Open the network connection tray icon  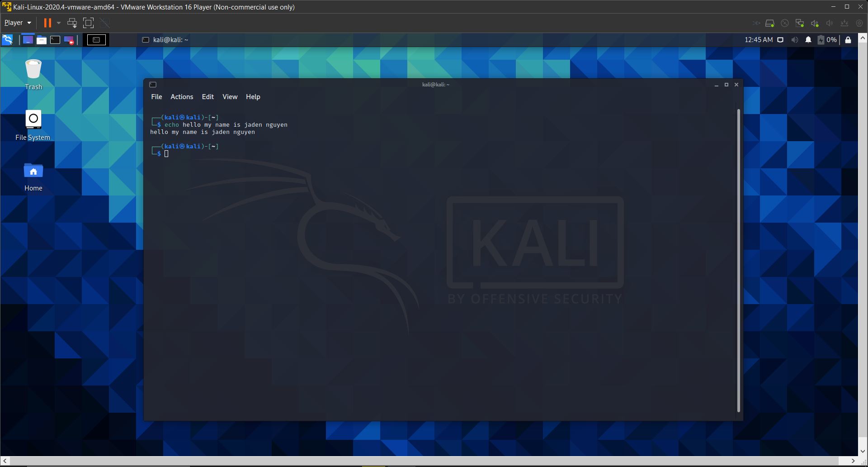click(780, 40)
